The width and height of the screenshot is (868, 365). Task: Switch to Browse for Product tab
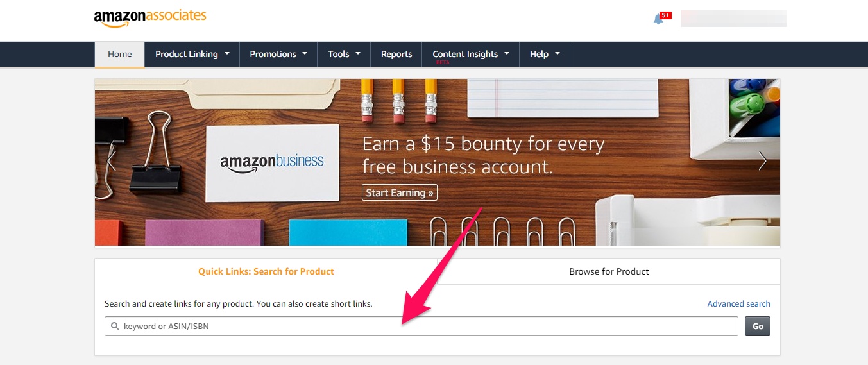[x=609, y=271]
